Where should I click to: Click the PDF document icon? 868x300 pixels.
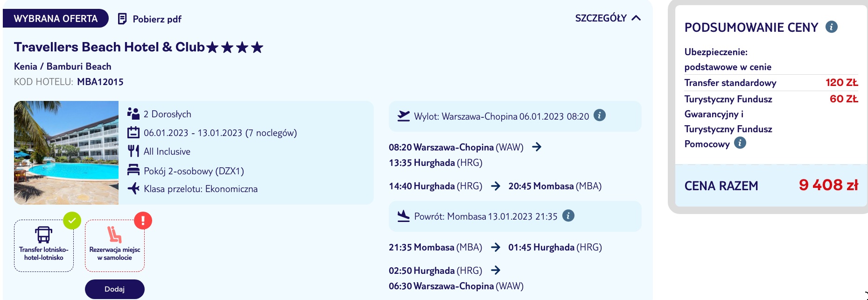point(122,19)
